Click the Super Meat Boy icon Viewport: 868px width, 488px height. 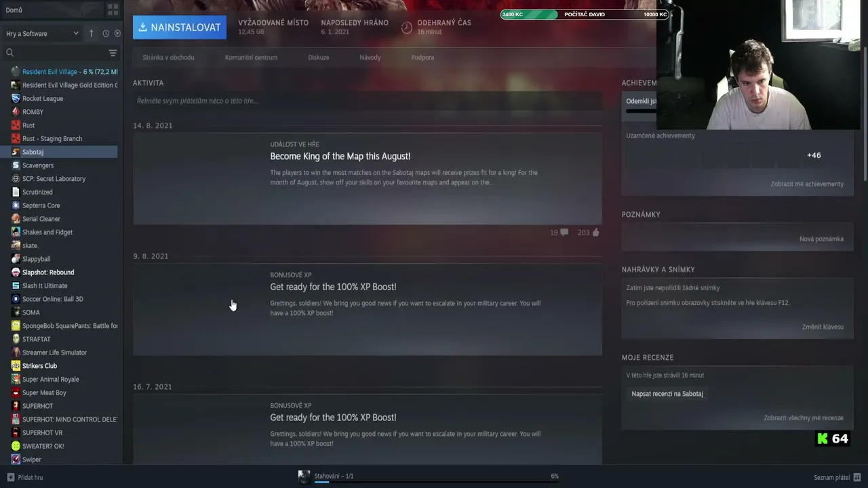(x=16, y=392)
